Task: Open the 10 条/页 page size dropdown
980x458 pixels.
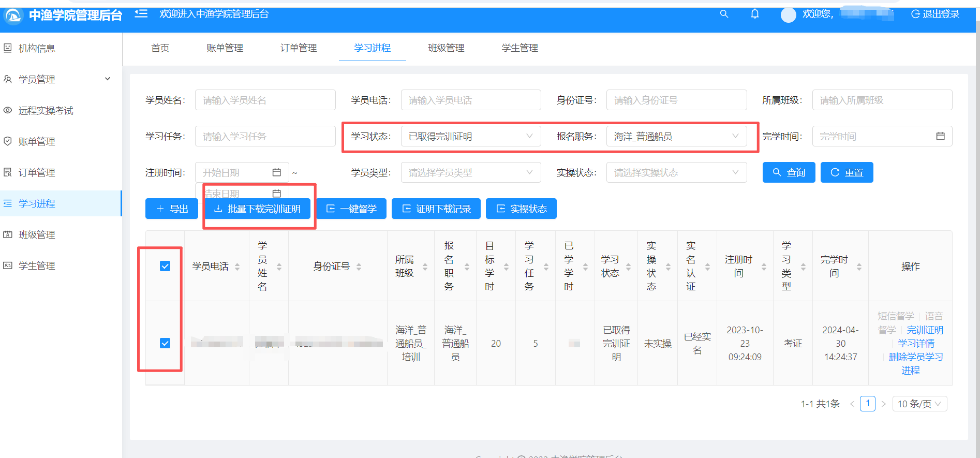Action: tap(920, 404)
